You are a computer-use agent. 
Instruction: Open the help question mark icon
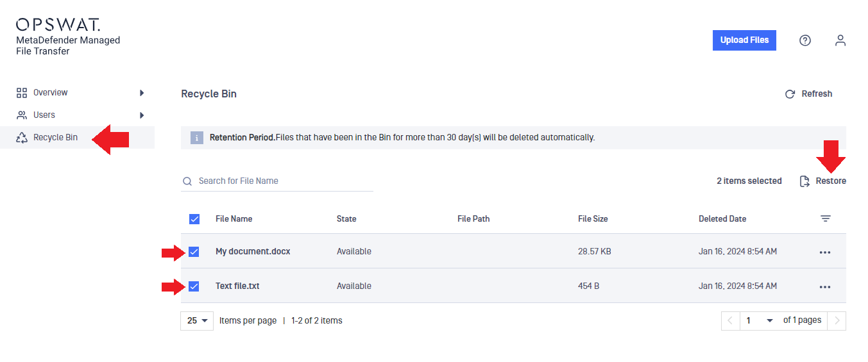pos(805,40)
